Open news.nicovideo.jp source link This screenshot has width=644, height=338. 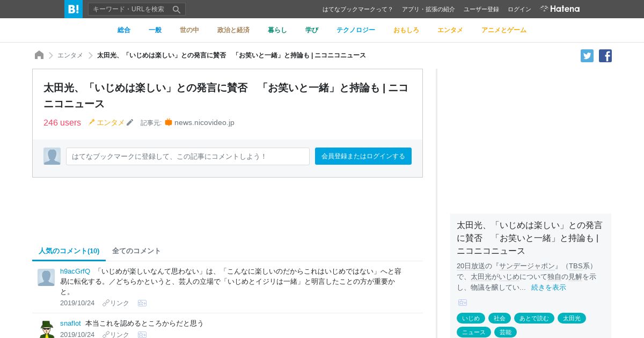(204, 122)
